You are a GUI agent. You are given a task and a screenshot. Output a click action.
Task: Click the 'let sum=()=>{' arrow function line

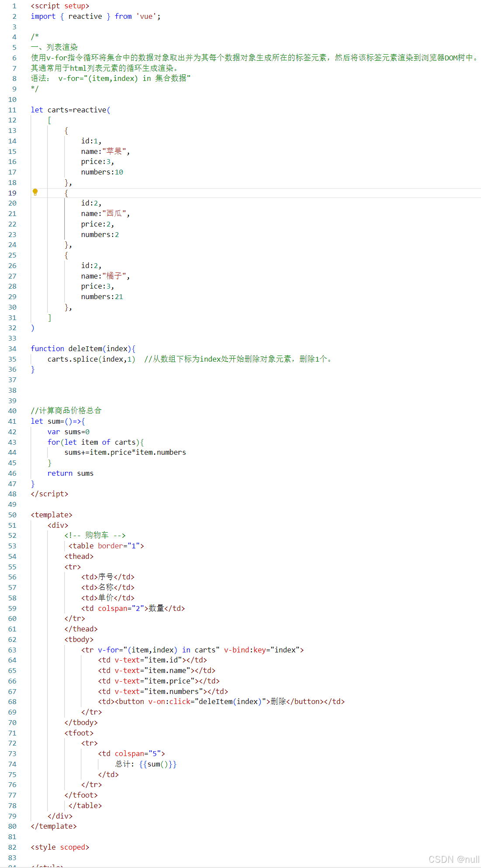tap(58, 421)
